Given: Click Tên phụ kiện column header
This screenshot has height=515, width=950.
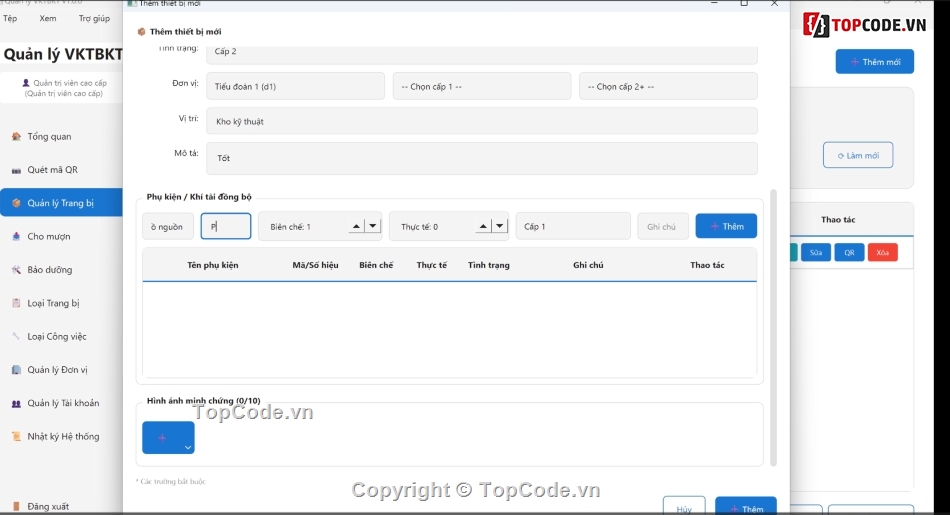Looking at the screenshot, I should (x=213, y=265).
